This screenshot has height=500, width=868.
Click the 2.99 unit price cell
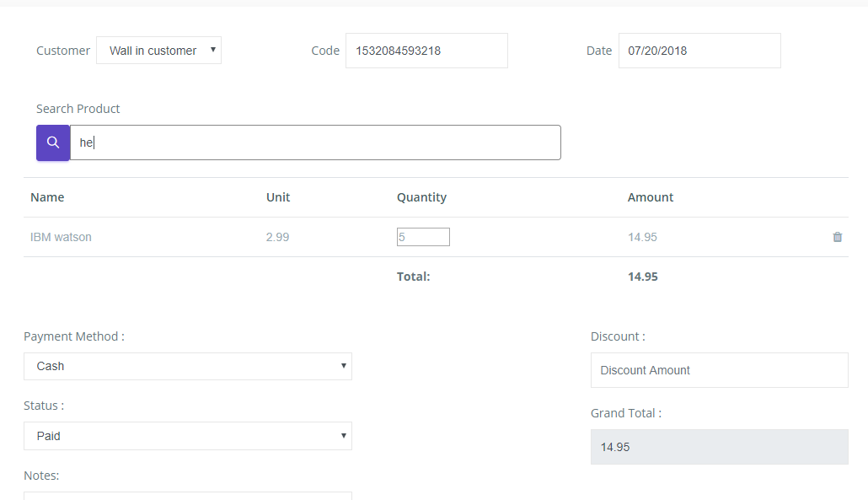point(277,237)
